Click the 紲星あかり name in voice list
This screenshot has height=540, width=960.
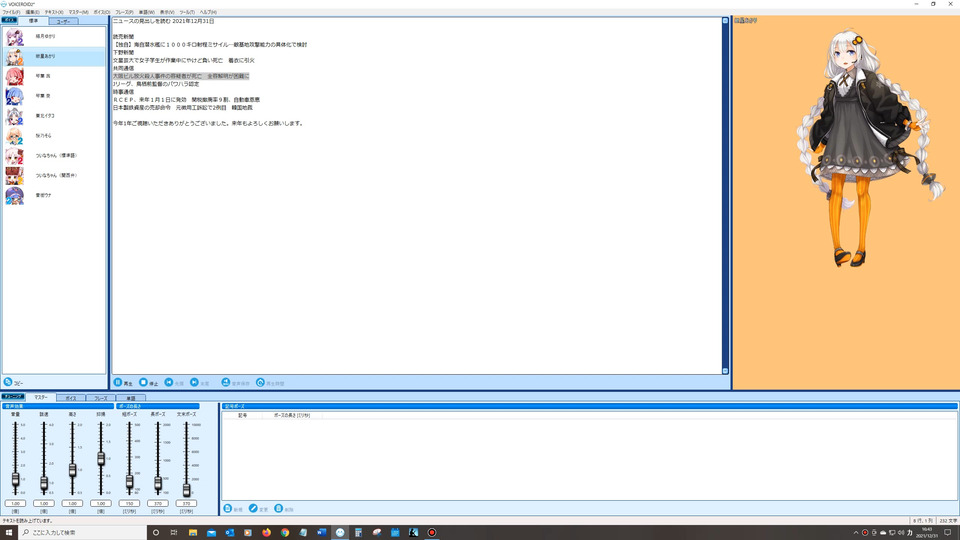pyautogui.click(x=45, y=56)
